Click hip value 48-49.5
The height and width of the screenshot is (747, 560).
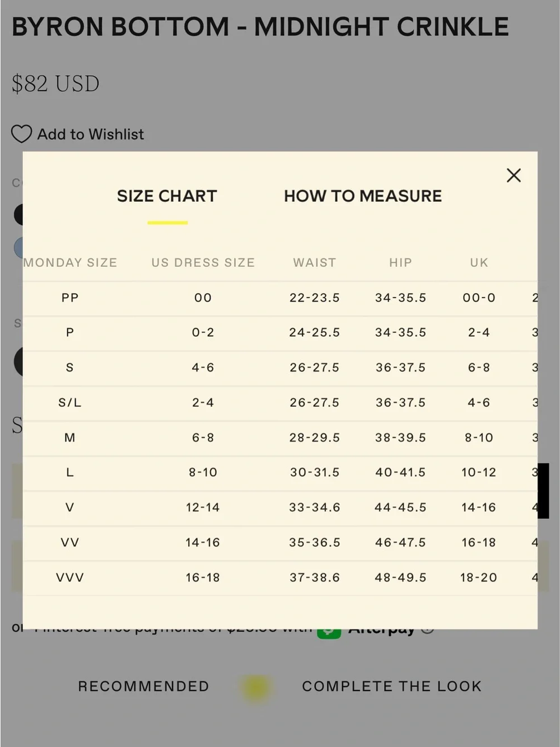point(401,578)
